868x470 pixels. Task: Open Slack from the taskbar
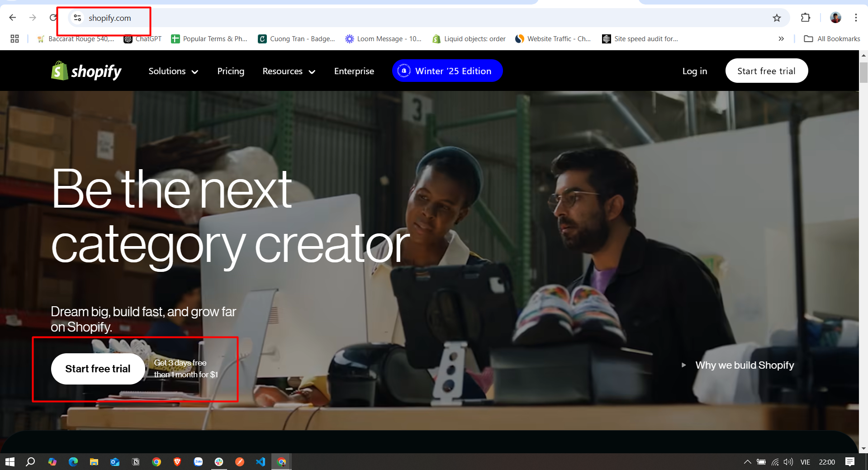pos(219,462)
